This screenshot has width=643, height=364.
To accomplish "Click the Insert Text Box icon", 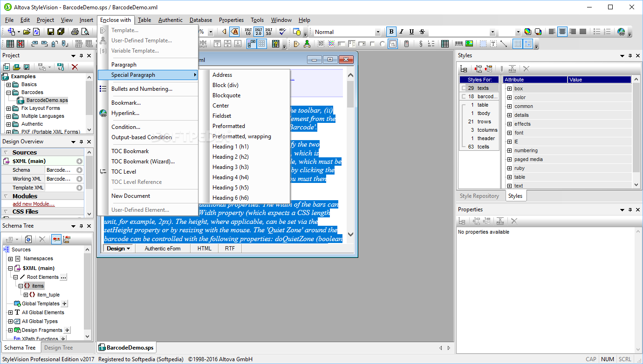I will [493, 44].
